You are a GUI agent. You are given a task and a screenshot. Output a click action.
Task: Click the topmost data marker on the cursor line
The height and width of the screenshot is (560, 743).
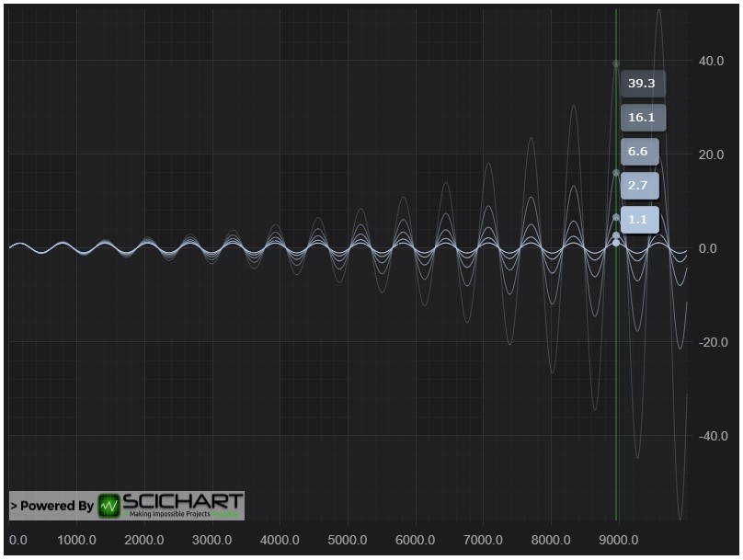(x=616, y=63)
